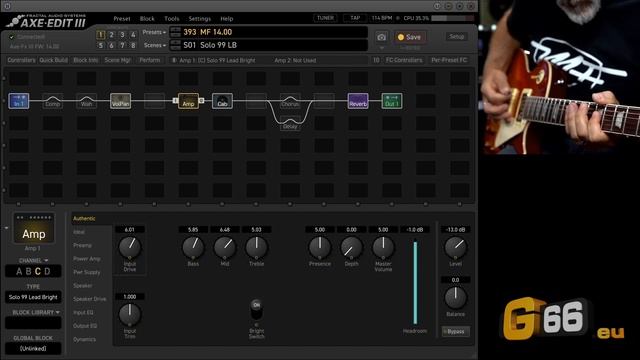Open the Preset menu
This screenshot has height=360, width=640.
pyautogui.click(x=122, y=19)
